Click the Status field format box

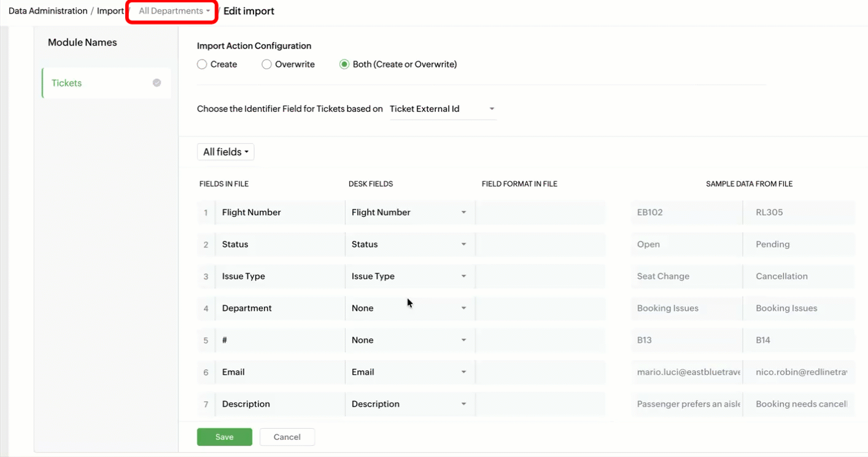540,244
